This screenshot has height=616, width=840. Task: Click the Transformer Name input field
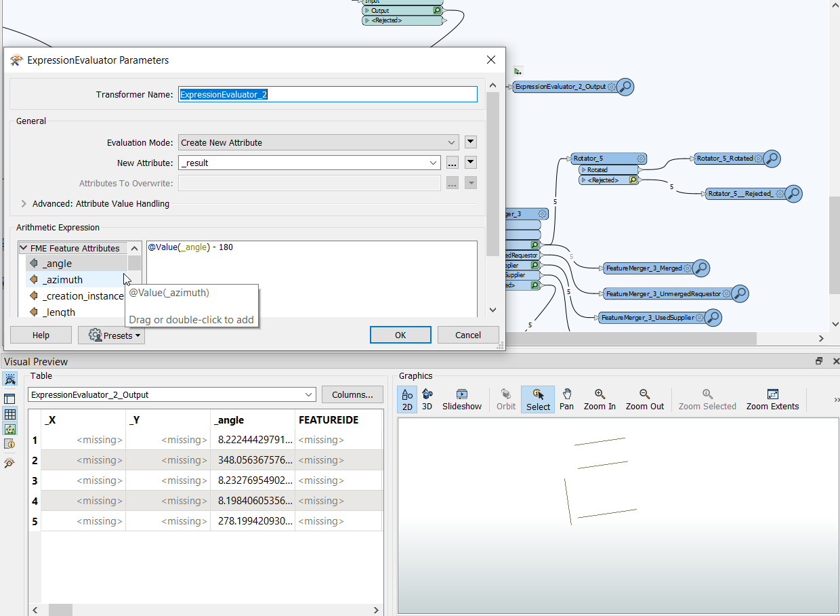point(328,94)
